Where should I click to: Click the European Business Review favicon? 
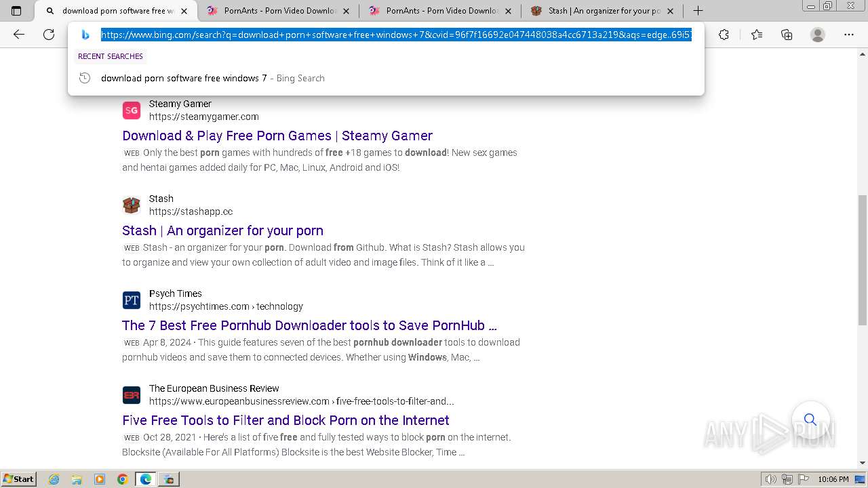pyautogui.click(x=132, y=395)
